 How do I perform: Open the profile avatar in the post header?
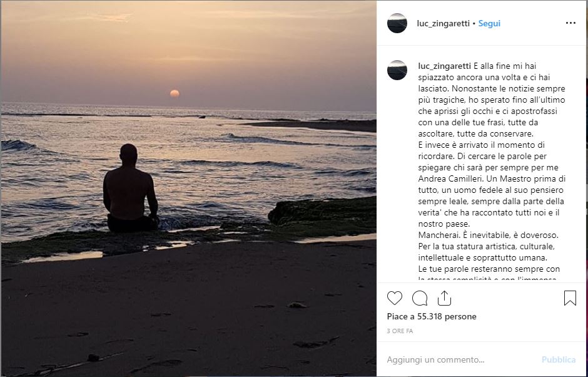[397, 23]
